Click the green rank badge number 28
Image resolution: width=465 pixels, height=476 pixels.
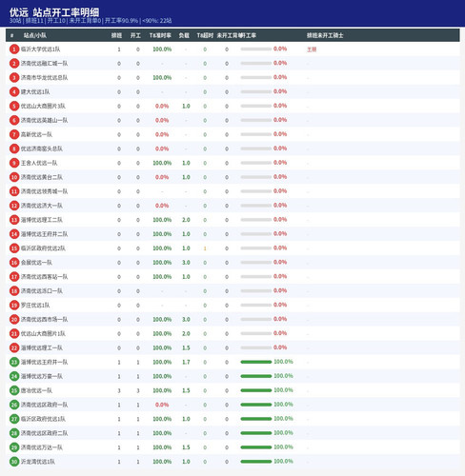[14, 433]
